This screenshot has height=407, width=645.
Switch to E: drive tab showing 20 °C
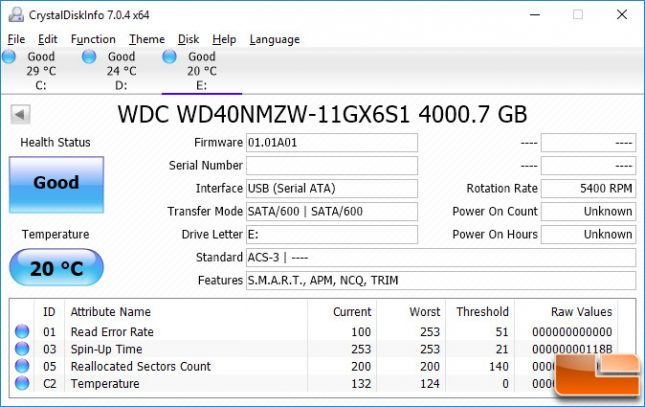(202, 71)
